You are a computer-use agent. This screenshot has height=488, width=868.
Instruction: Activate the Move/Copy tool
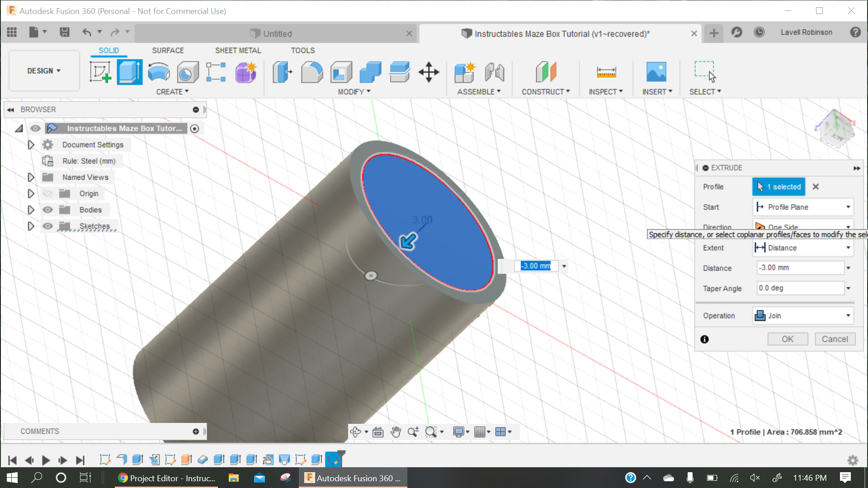[x=429, y=72]
